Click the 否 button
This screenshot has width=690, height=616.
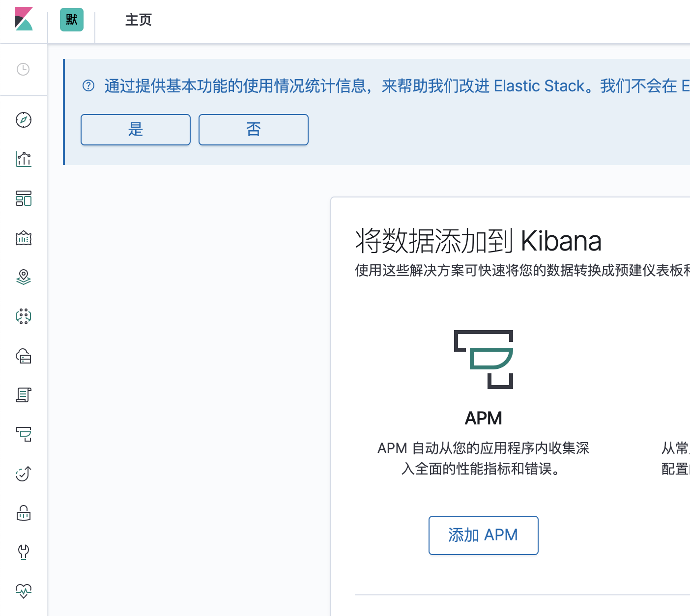[x=254, y=130]
